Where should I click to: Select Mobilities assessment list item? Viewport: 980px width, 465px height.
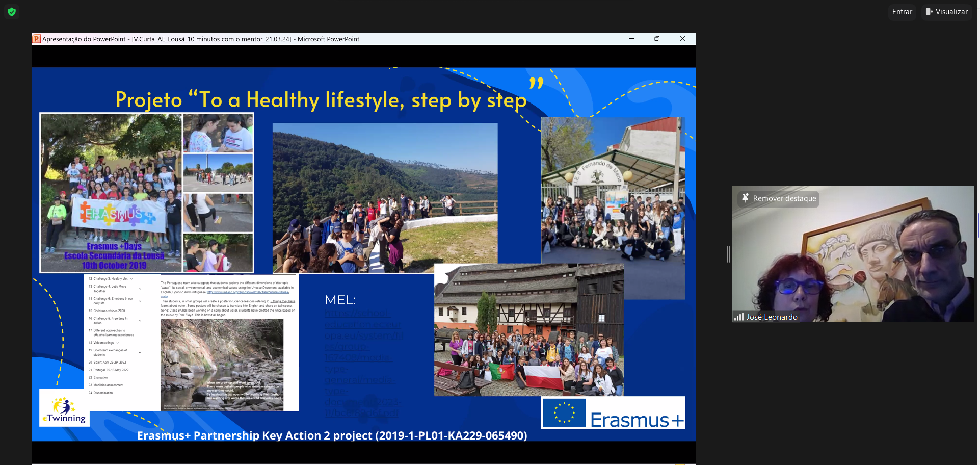(106, 385)
